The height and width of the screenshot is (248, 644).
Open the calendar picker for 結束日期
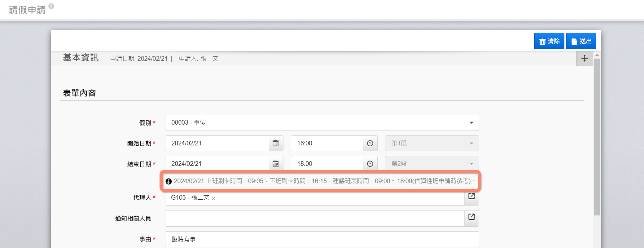pyautogui.click(x=276, y=164)
